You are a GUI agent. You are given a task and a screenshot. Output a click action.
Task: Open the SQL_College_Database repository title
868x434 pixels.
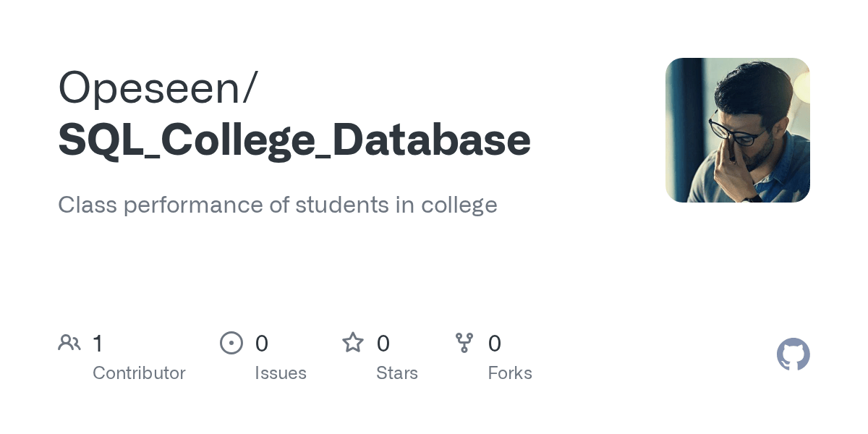294,140
